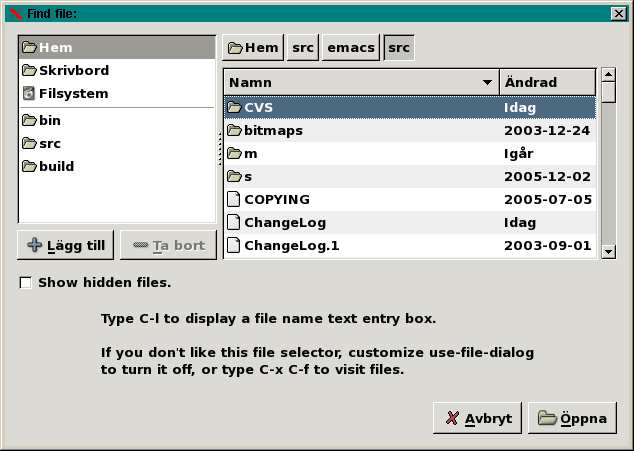Select the Hem bookmark in the sidebar
Screen dimensions: 634x451
click(117, 47)
